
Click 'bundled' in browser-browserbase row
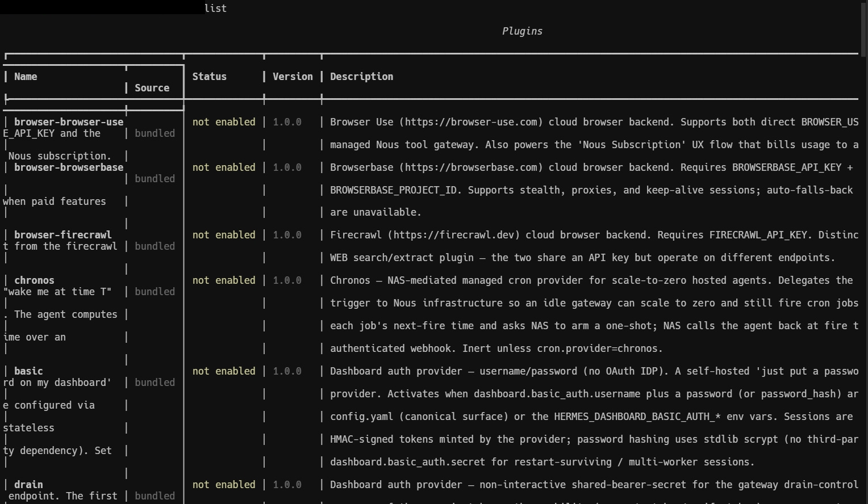point(155,179)
